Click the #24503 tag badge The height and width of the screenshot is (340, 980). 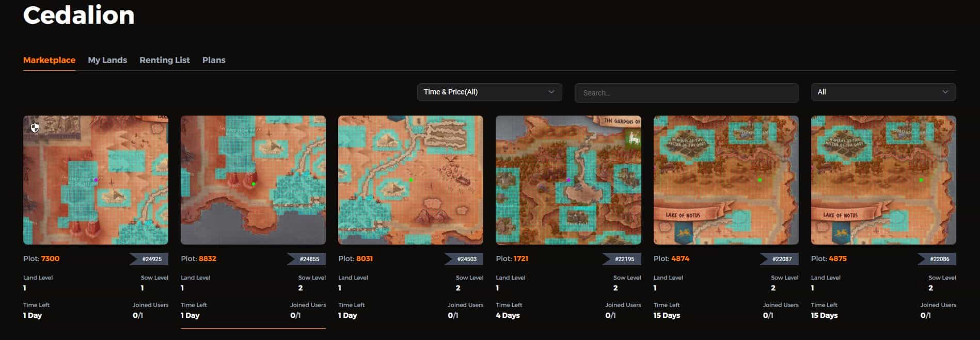[464, 259]
